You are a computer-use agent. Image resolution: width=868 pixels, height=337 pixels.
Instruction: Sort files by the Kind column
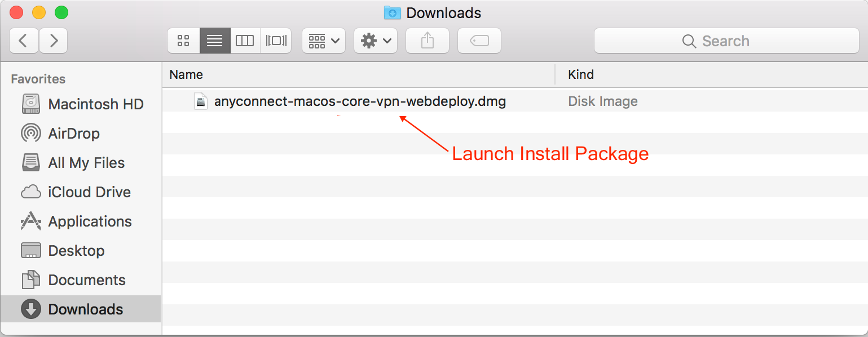[711, 74]
